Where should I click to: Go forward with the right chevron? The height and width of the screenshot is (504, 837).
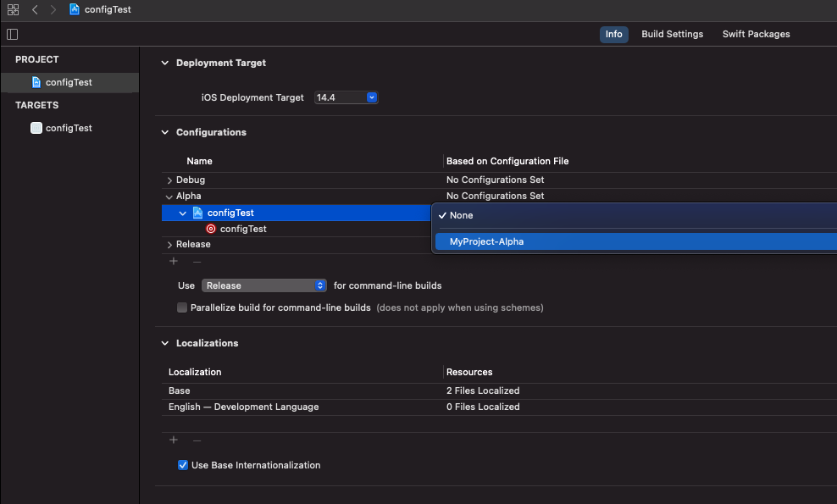(53, 9)
